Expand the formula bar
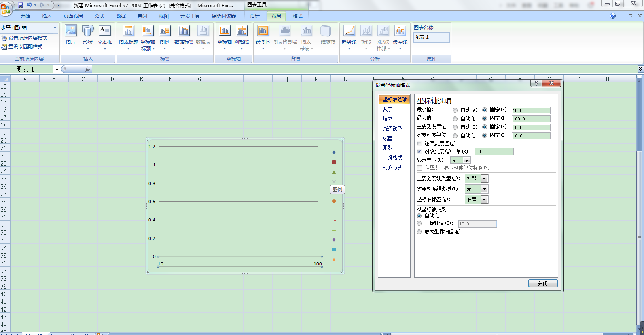This screenshot has height=335, width=644. point(640,69)
